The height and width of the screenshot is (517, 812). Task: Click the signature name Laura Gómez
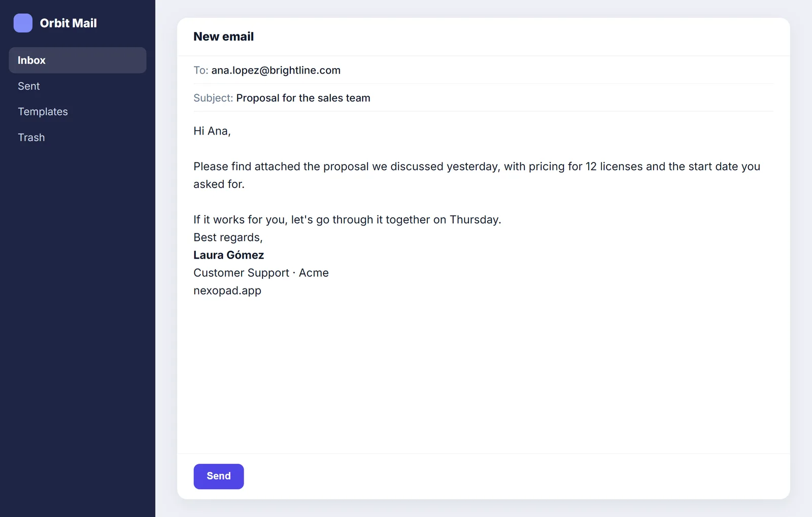tap(228, 255)
